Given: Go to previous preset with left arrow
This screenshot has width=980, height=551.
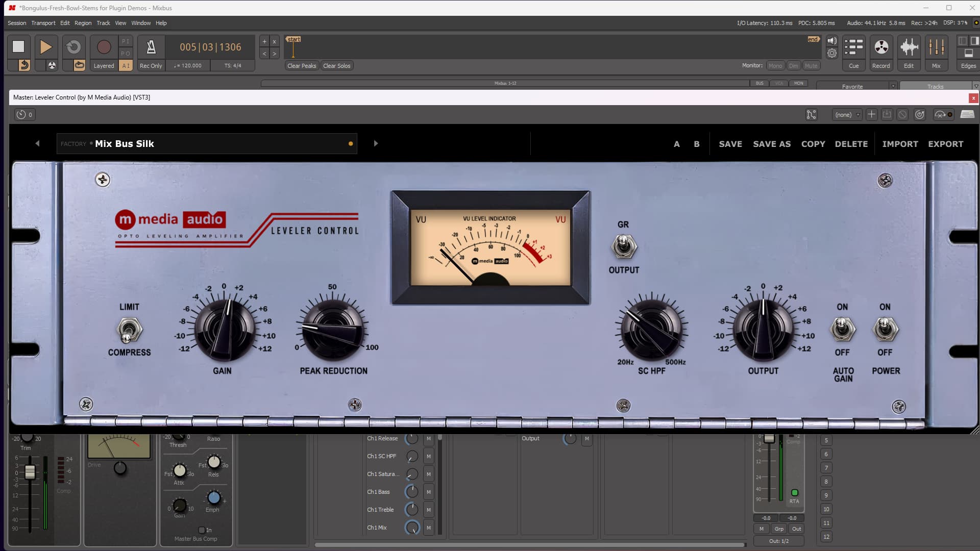Looking at the screenshot, I should (37, 144).
